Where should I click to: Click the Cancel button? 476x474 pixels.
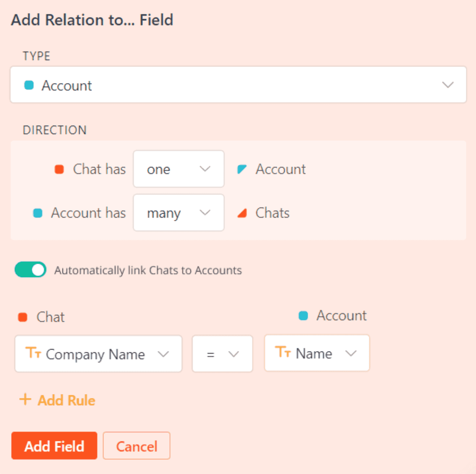(136, 446)
